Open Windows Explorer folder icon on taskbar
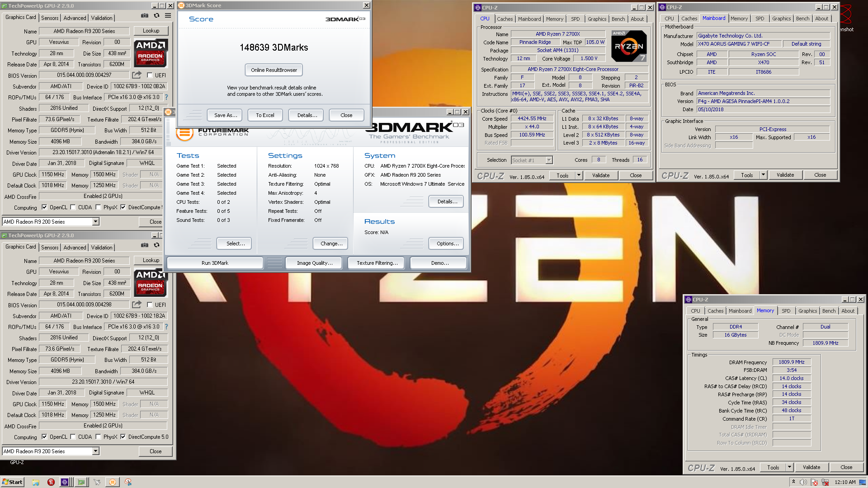The image size is (868, 488). click(x=36, y=482)
